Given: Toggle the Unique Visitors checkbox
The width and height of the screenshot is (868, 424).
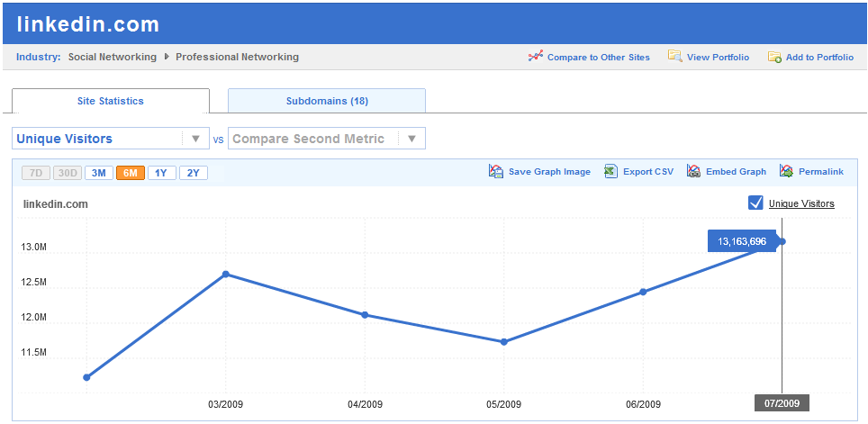Looking at the screenshot, I should click(755, 203).
